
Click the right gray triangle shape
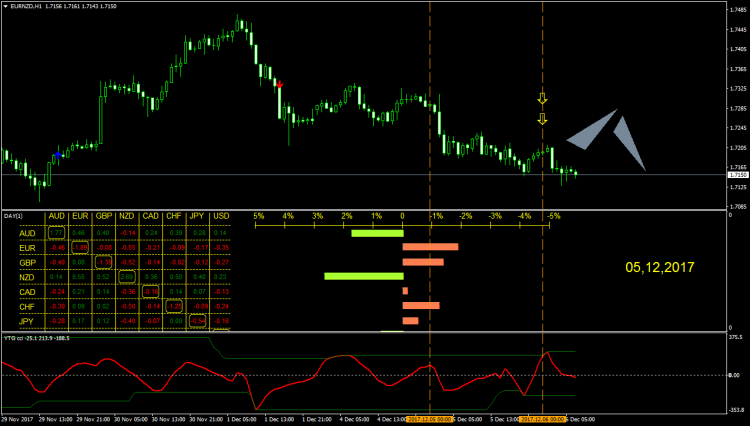click(x=627, y=141)
